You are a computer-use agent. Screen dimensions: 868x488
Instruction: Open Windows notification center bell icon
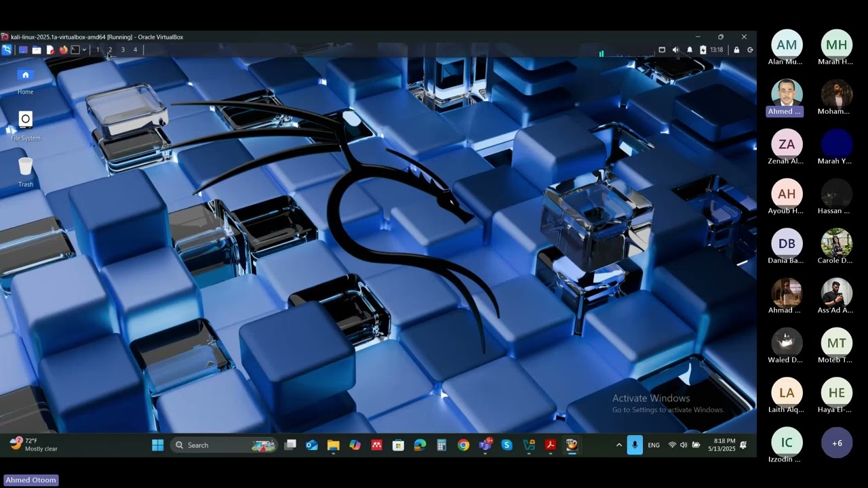(743, 445)
